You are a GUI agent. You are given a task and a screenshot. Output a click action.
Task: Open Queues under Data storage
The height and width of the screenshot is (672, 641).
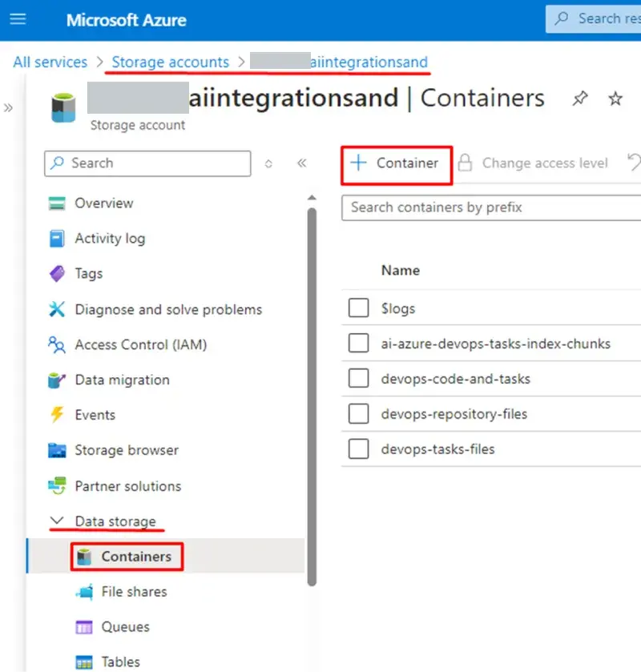[x=126, y=627]
